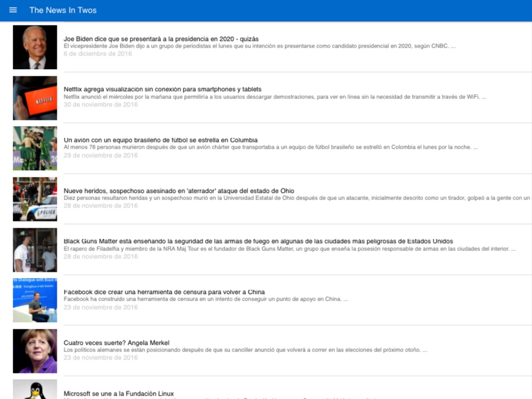The width and height of the screenshot is (532, 399).
Task: Click summary Diez personas resultaron heridas
Action: click(297, 198)
